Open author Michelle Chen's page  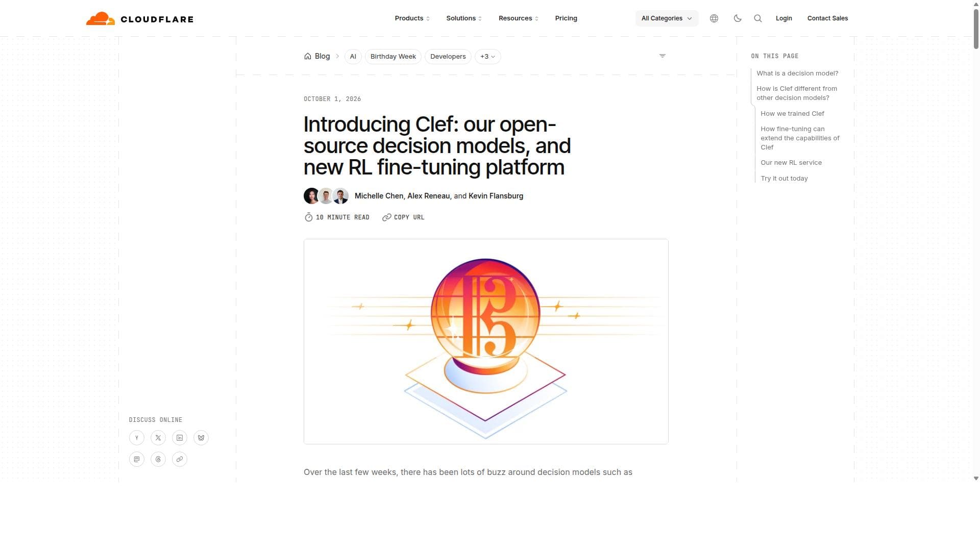pyautogui.click(x=379, y=196)
